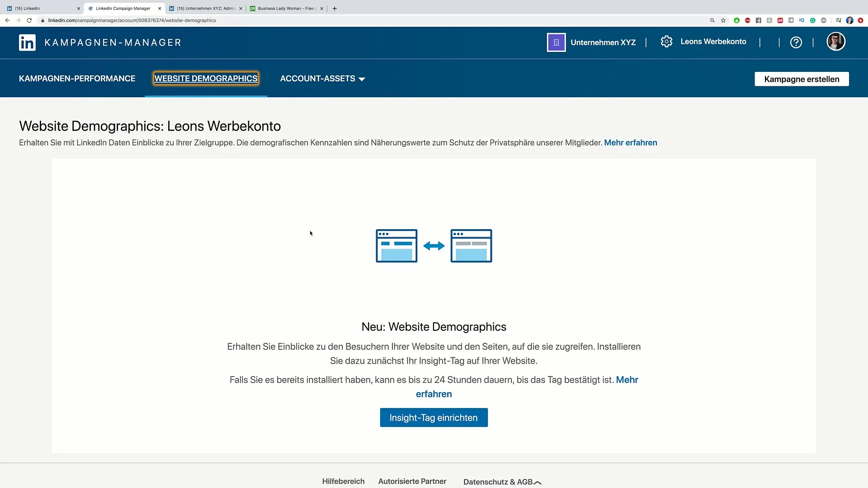Click the red update arrow icon
Image resolution: width=868 pixels, height=488 pixels.
861,20
